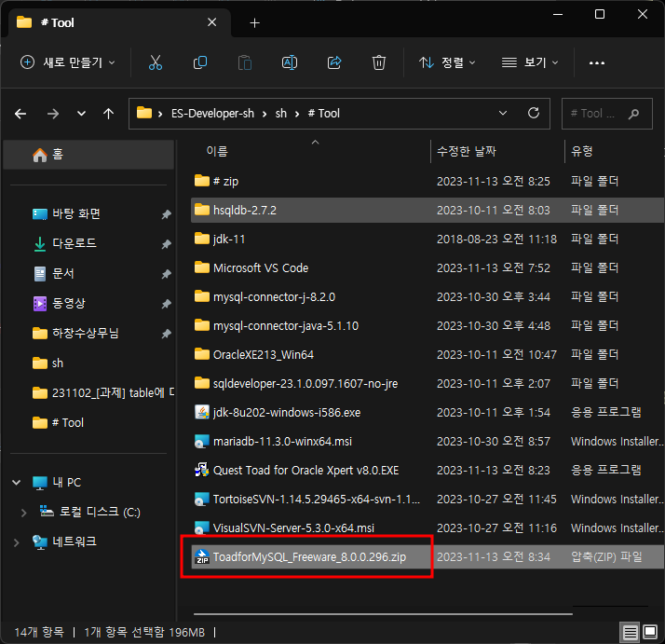Unpin 바탕 화면 using its pin icon
The width and height of the screenshot is (665, 644).
(166, 214)
